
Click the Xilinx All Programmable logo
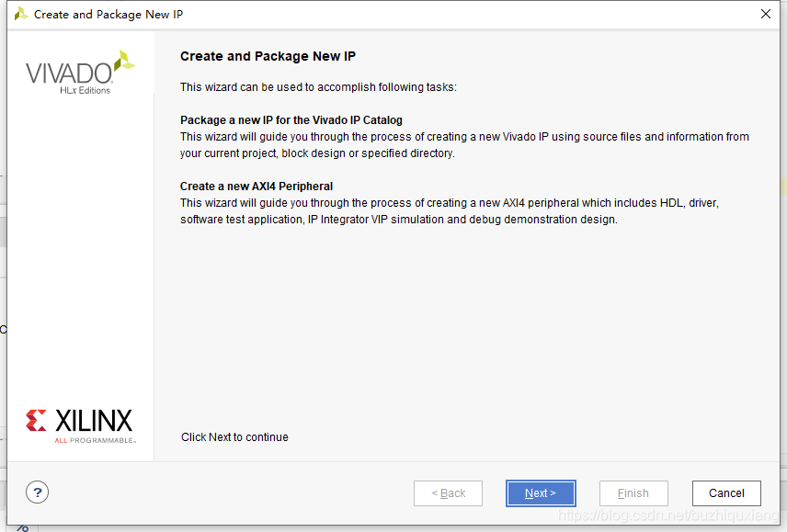coord(80,426)
